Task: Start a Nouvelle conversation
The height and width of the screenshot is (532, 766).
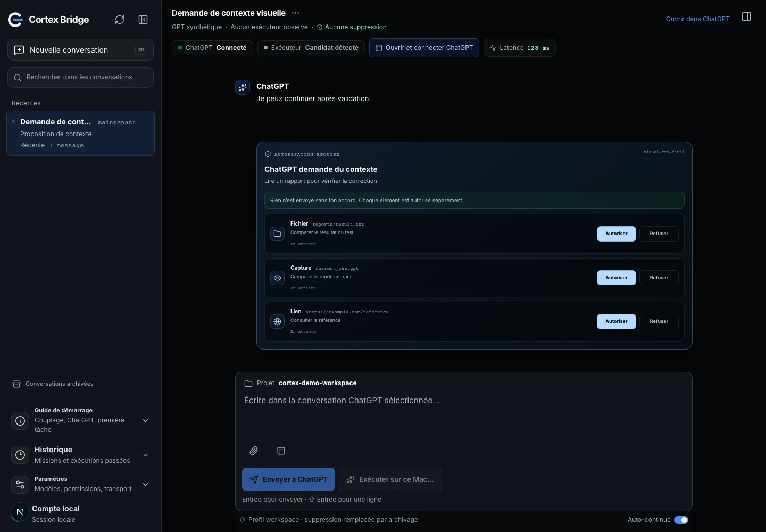Action: (80, 50)
